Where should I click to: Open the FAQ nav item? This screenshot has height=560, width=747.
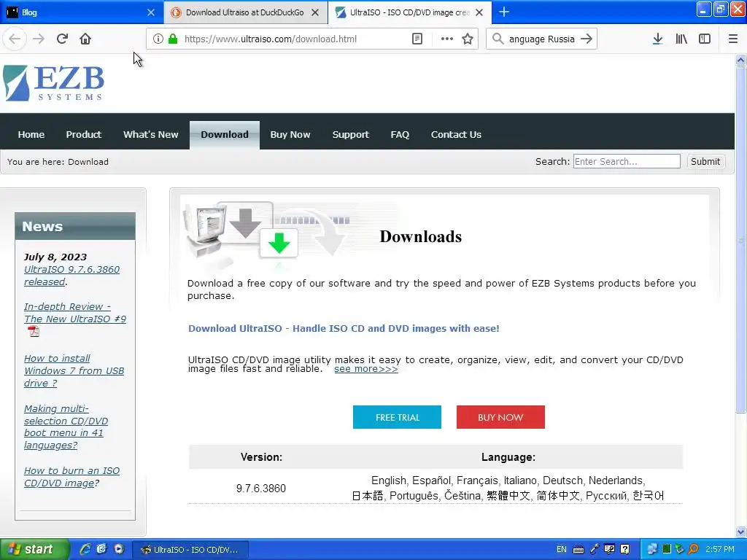(x=400, y=135)
